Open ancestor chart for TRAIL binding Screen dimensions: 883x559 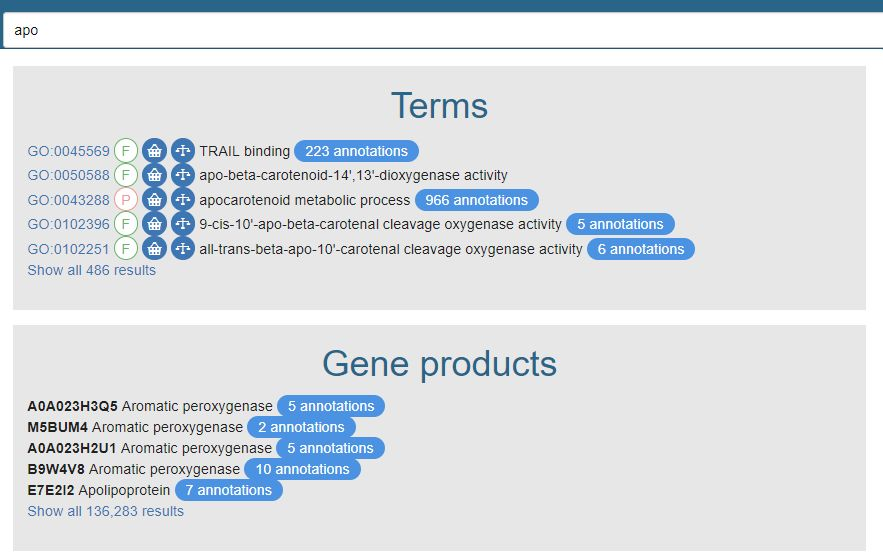coord(182,151)
